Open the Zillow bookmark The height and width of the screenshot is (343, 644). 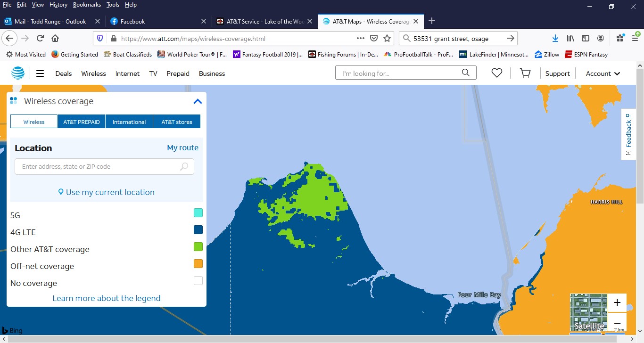(547, 54)
